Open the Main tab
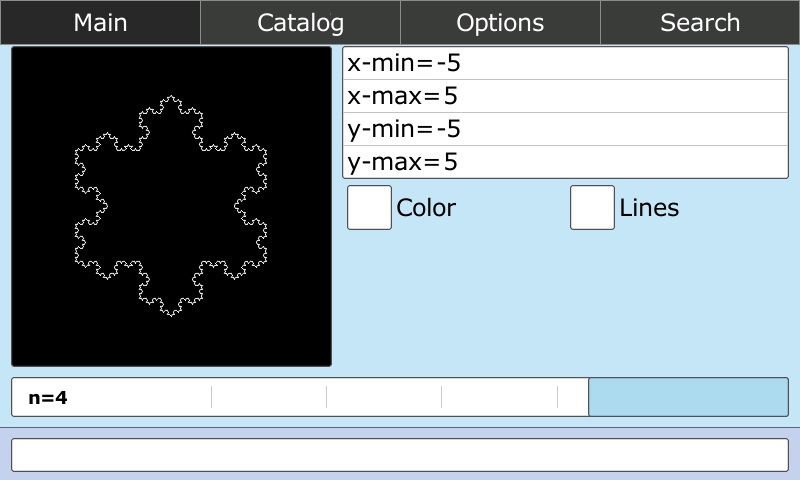Image resolution: width=800 pixels, height=480 pixels. pyautogui.click(x=100, y=22)
